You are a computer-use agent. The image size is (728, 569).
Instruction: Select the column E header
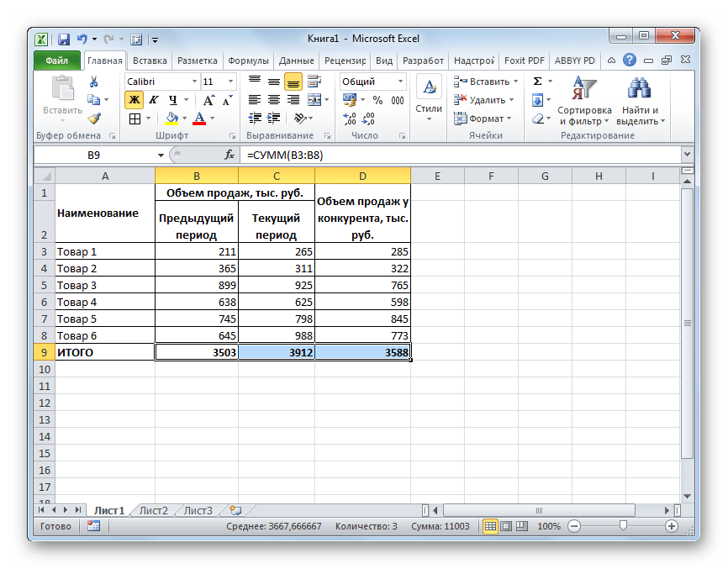pos(437,176)
